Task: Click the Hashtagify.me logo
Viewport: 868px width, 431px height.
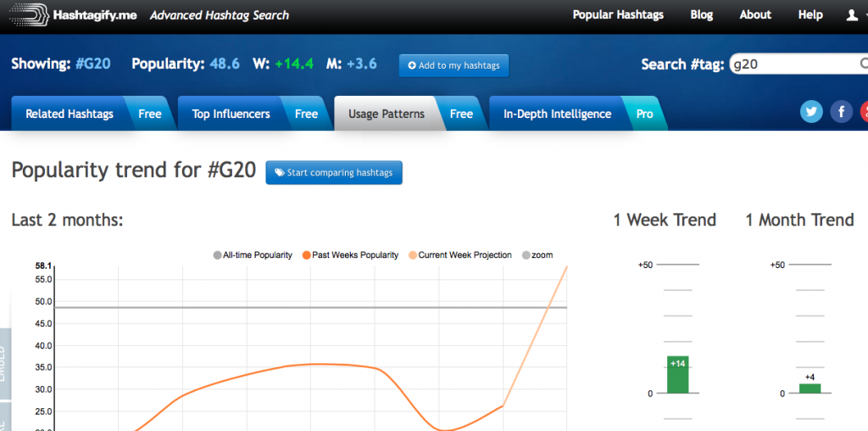Action: click(x=72, y=15)
